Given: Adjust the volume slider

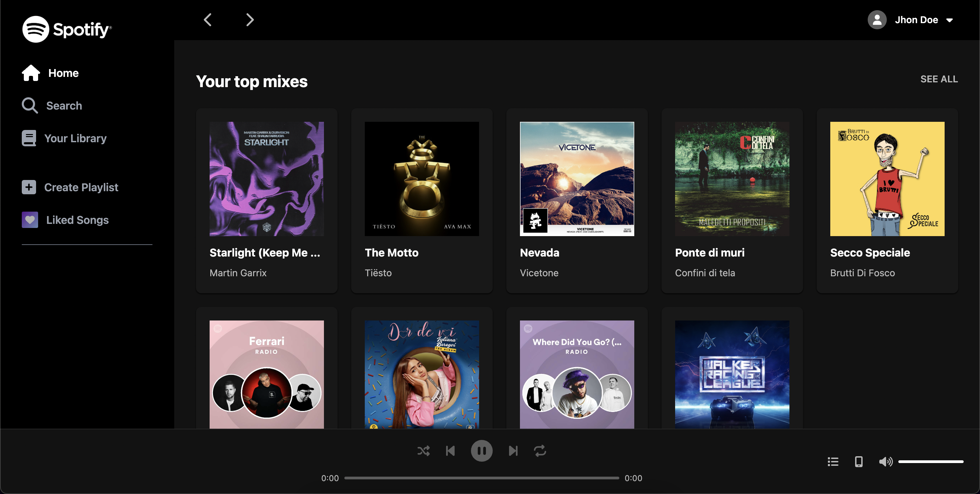Looking at the screenshot, I should (931, 462).
